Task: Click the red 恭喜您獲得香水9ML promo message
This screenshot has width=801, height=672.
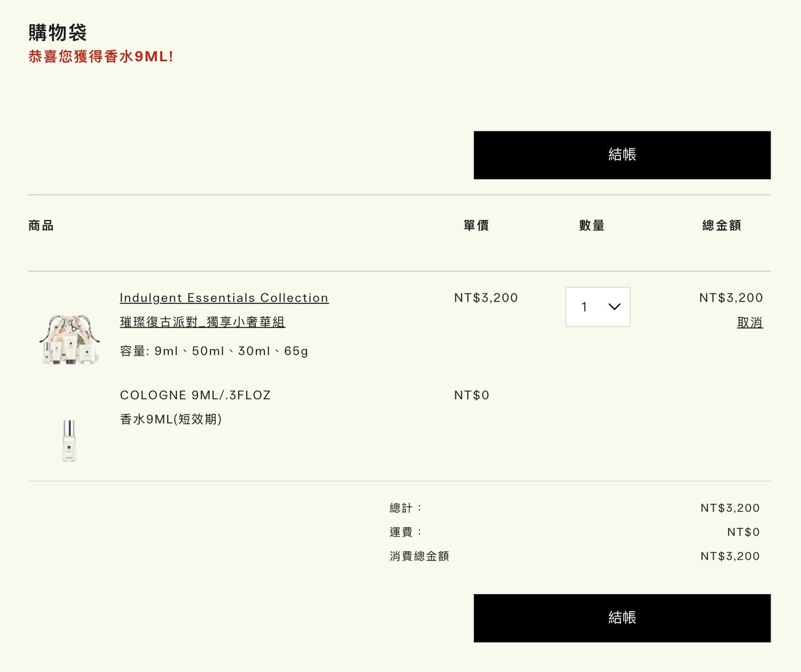Action: coord(101,57)
